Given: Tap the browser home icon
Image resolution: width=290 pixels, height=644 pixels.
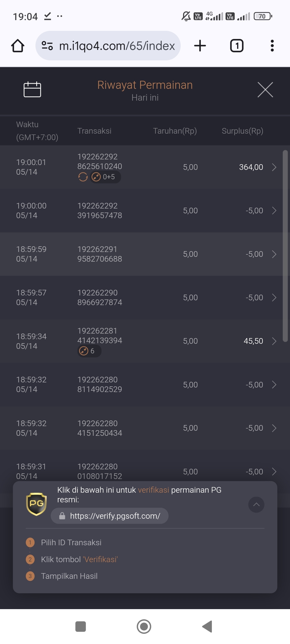Looking at the screenshot, I should coord(18,46).
